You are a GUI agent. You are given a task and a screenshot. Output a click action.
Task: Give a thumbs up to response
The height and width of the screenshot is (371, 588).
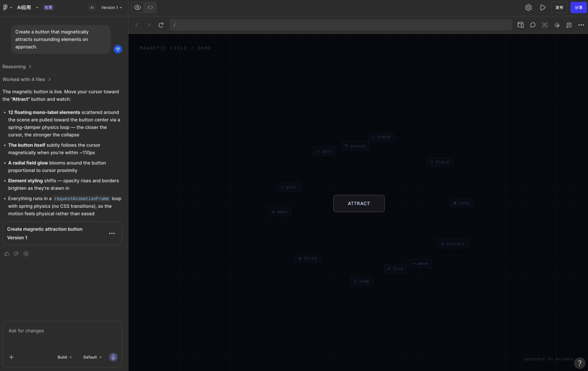pyautogui.click(x=7, y=253)
